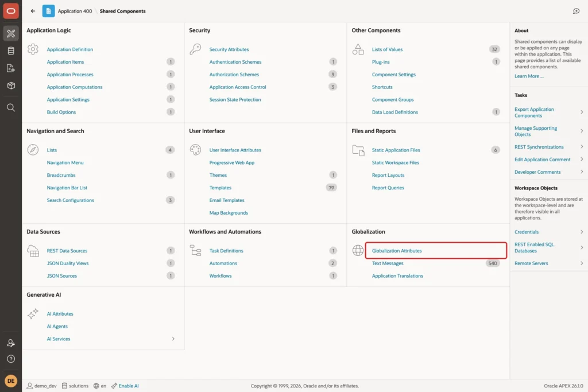Open Search Configurations link
This screenshot has height=392, width=588.
tap(70, 200)
